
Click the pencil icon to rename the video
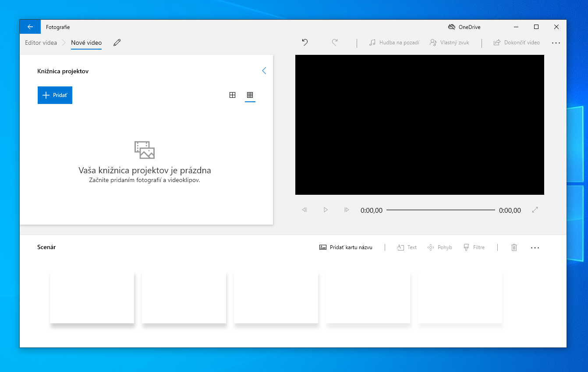tap(117, 43)
